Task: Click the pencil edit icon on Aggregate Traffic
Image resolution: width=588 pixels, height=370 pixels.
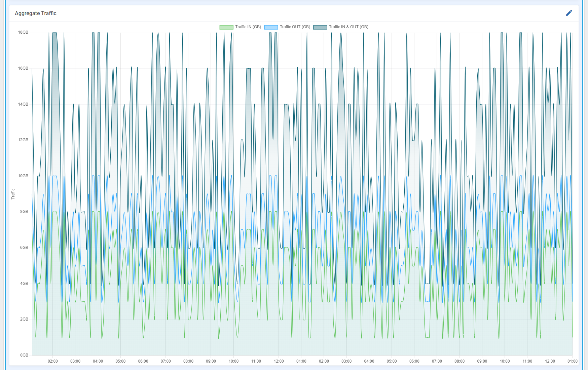Action: 569,13
